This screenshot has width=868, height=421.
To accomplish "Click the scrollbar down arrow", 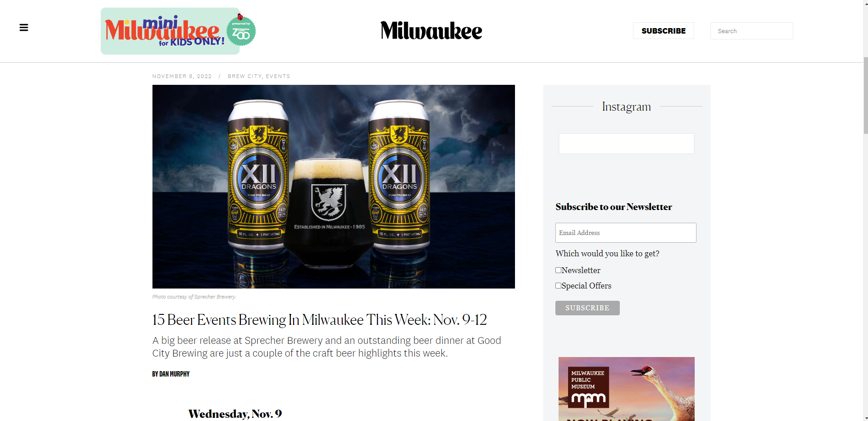I will (865, 418).
